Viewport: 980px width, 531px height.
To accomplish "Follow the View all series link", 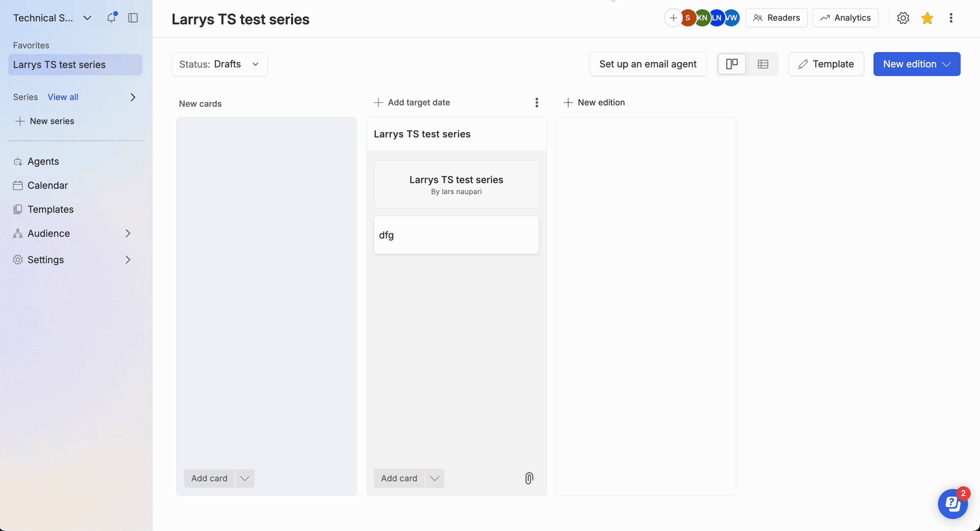I will 63,97.
